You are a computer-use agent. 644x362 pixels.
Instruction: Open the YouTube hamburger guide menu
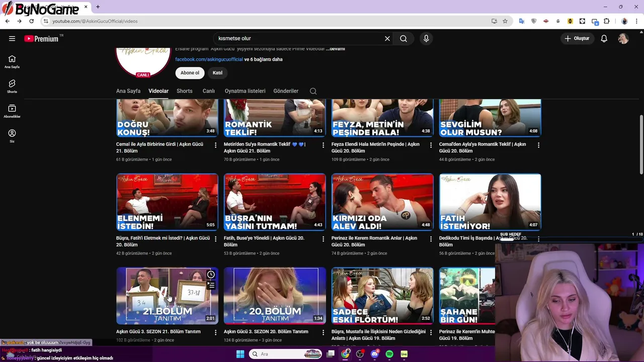coord(12,38)
